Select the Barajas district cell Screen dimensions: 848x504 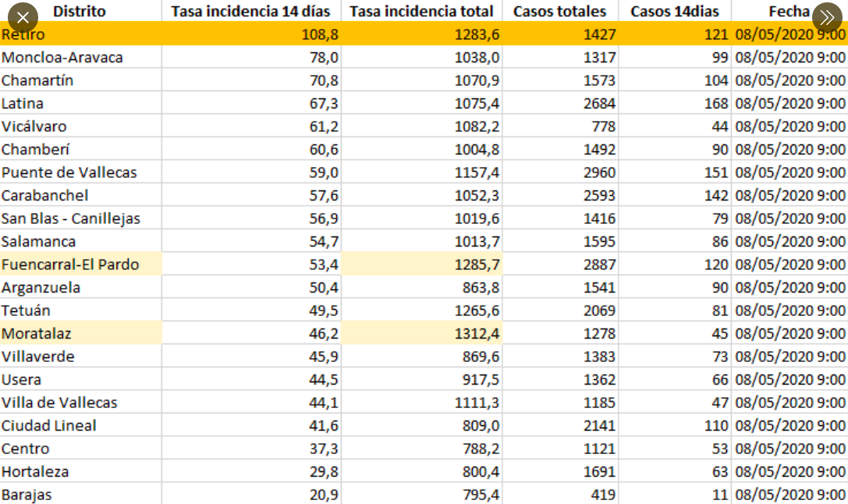pyautogui.click(x=80, y=494)
